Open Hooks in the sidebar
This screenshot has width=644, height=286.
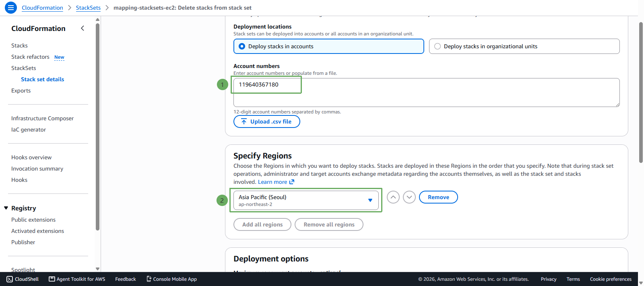[19, 180]
